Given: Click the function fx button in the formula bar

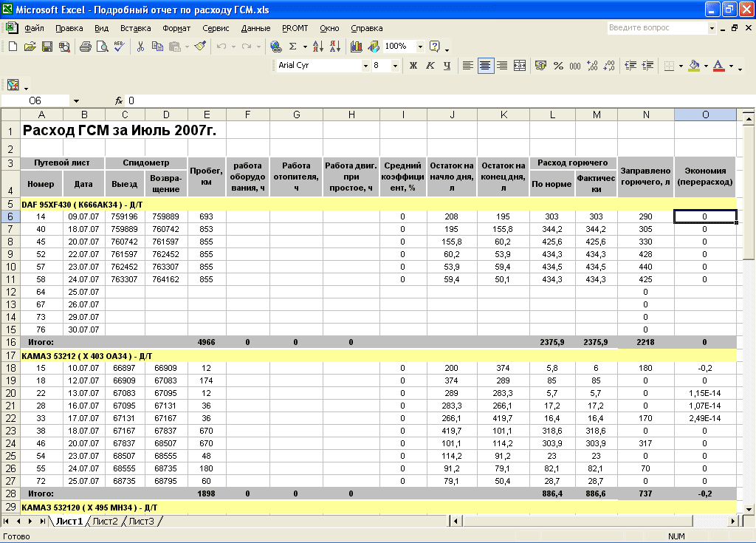Looking at the screenshot, I should click(x=119, y=100).
